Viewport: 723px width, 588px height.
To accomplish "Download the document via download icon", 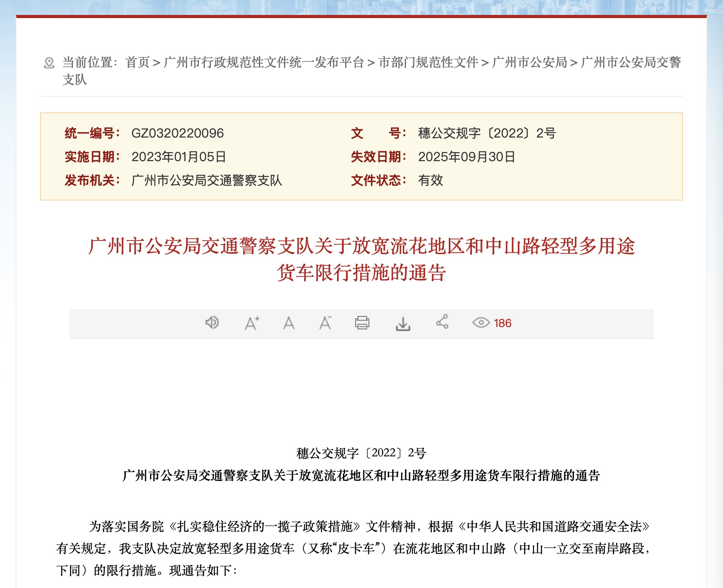I will coord(403,323).
